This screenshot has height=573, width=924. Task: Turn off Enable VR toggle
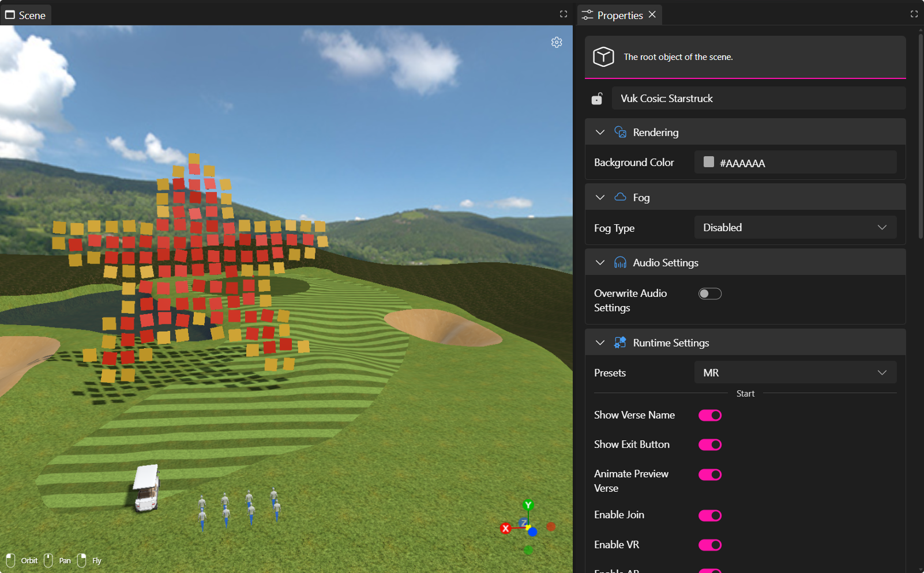[x=709, y=545]
